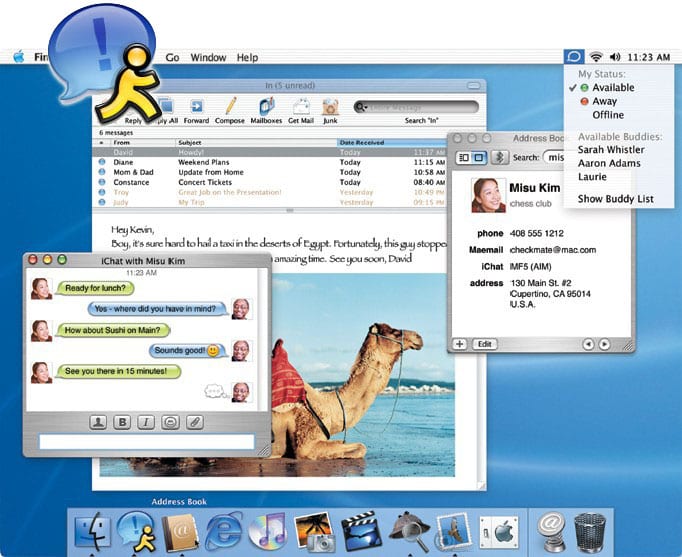Open the Mail search magnifier dropdown
The image size is (682, 557).
pyautogui.click(x=361, y=107)
